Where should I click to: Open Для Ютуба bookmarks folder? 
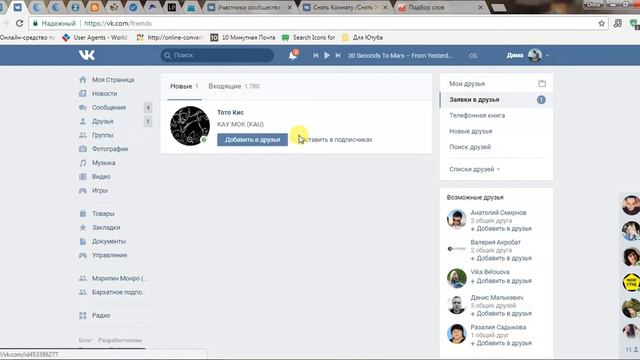coord(362,38)
